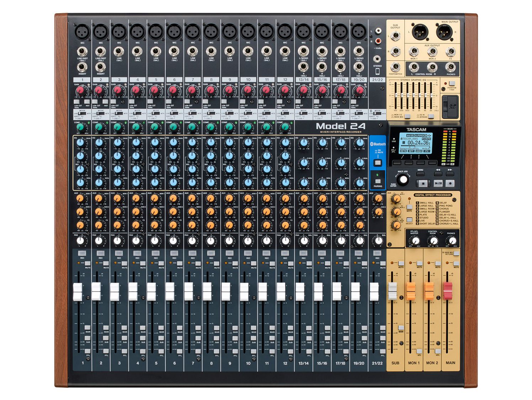Click the SUB OUTPUT L jack
532x400 pixels.
[x=395, y=36]
